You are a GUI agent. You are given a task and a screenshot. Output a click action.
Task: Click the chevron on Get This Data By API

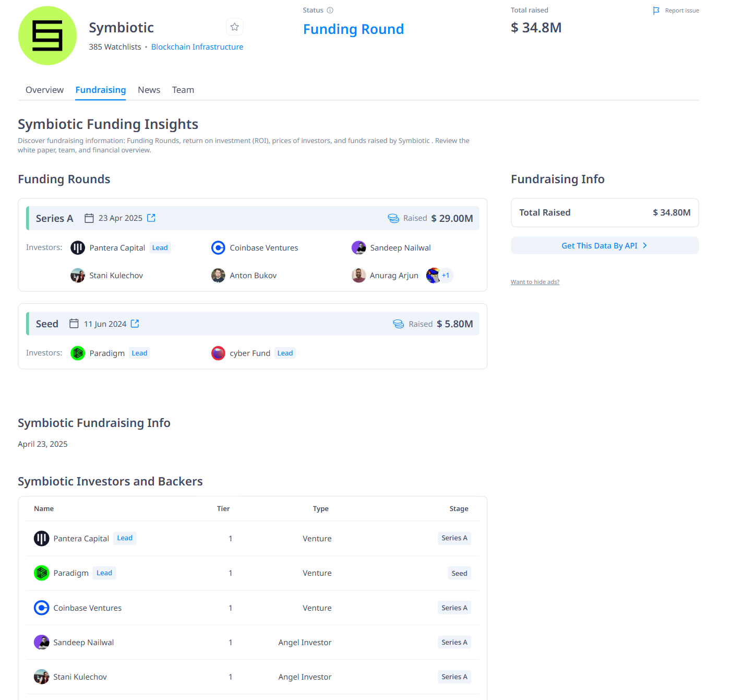tap(645, 245)
